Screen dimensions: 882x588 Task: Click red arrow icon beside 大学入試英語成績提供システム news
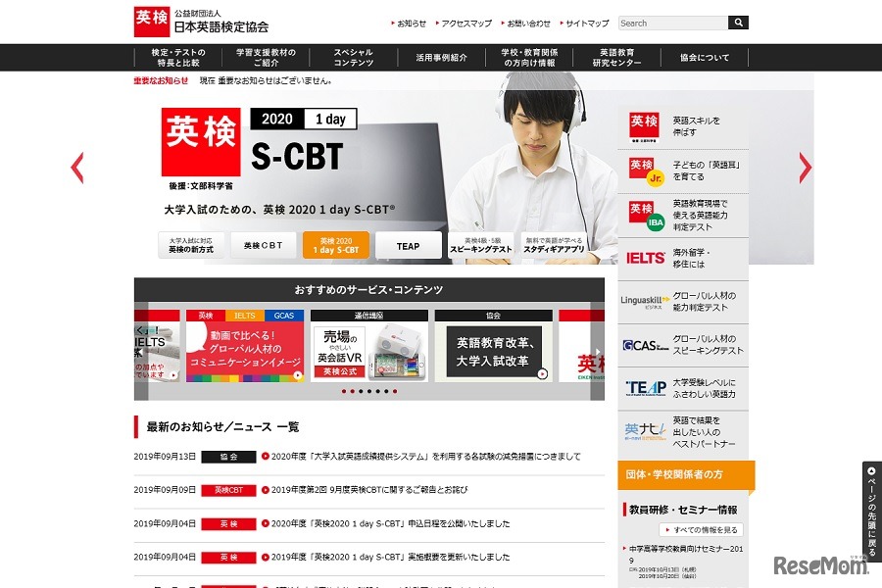(266, 457)
